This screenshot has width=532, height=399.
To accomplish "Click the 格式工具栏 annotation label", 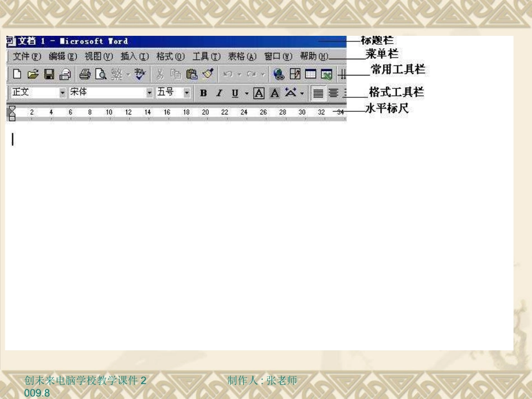I will [x=396, y=92].
